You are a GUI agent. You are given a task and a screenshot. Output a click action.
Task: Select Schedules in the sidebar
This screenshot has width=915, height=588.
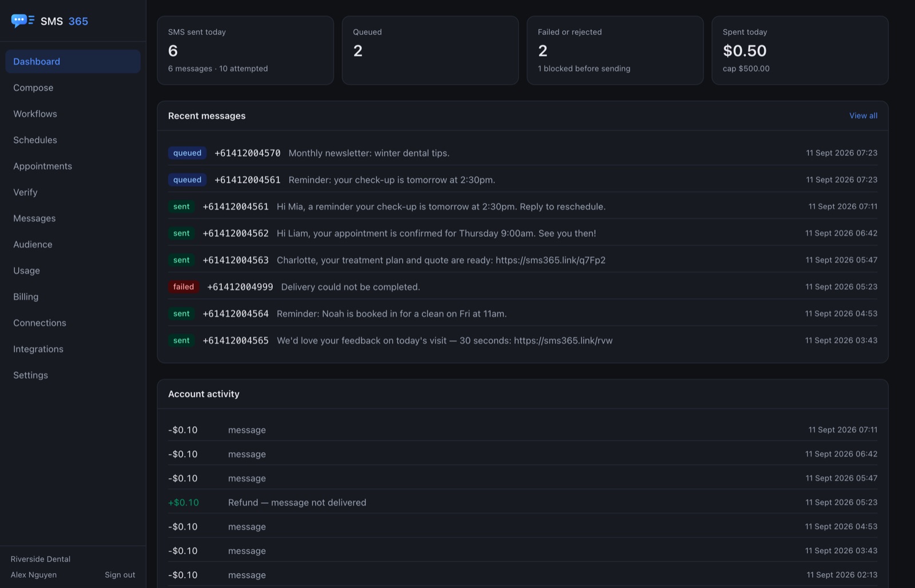coord(73,140)
